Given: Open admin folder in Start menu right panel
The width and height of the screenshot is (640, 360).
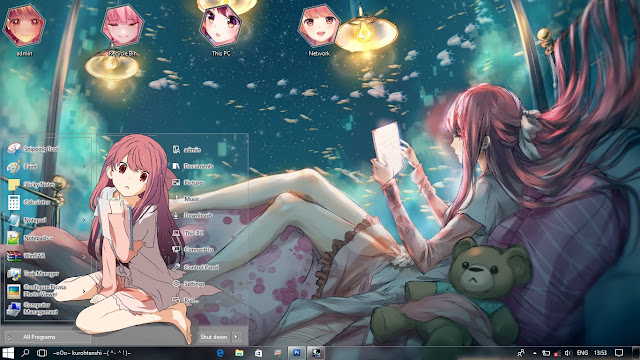Looking at the screenshot, I should click(187, 150).
